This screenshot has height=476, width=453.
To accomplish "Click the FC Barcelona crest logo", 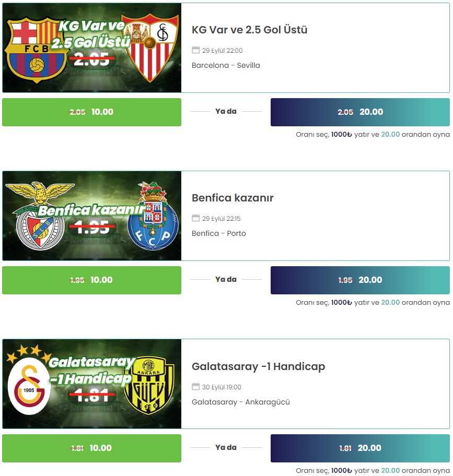I will coord(36,50).
